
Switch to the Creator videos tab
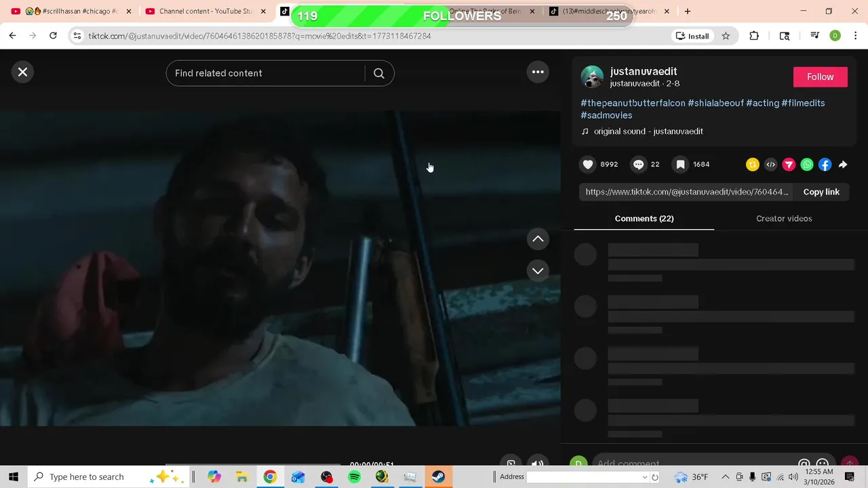(784, 218)
